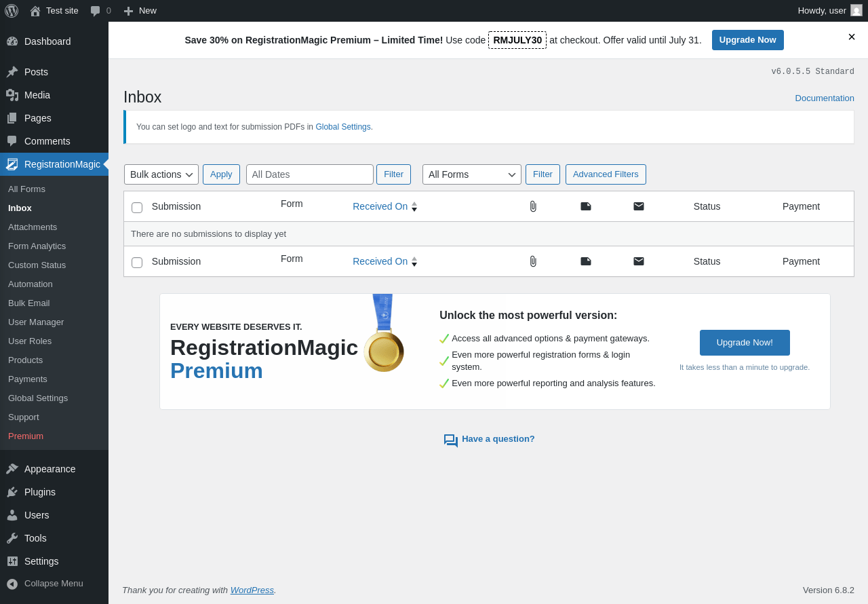The height and width of the screenshot is (604, 868).
Task: Open the Bulk actions dropdown
Action: pos(161,174)
